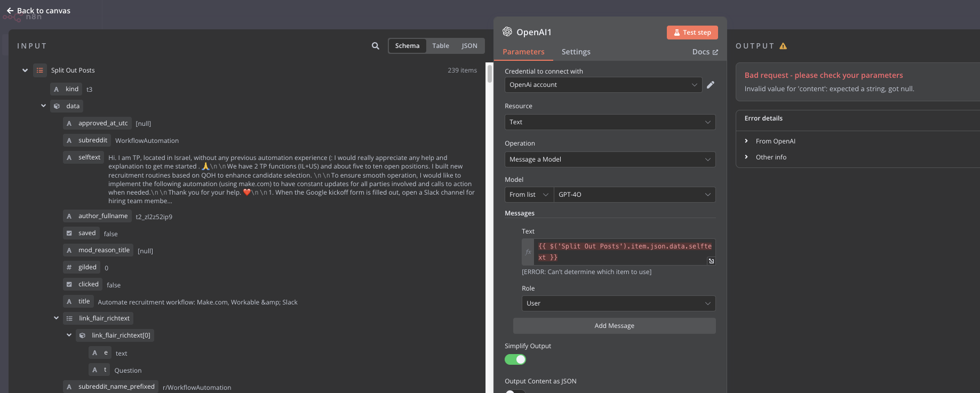
Task: Open the Docs external link
Action: point(705,52)
